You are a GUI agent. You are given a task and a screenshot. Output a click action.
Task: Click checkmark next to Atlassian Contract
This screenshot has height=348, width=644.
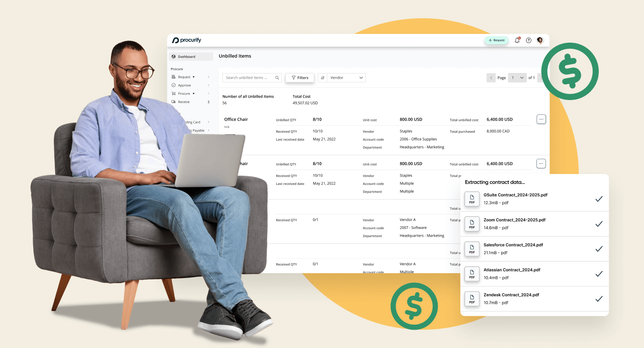click(599, 274)
